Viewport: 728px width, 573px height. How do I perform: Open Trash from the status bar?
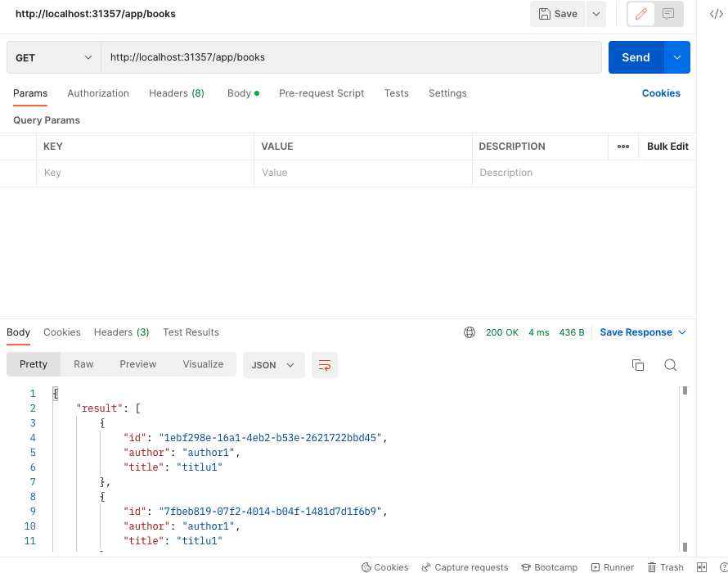click(x=665, y=567)
